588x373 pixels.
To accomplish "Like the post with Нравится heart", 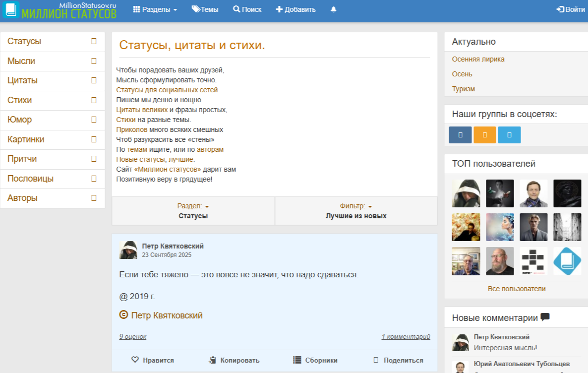I will (x=153, y=361).
